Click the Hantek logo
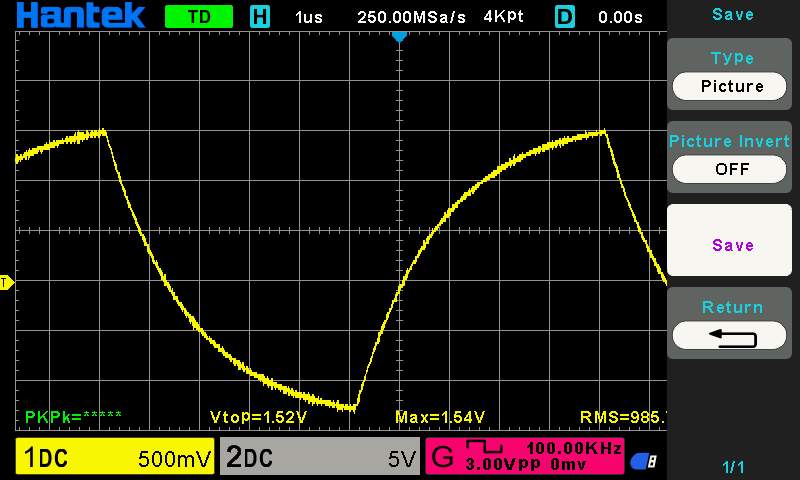 [80, 15]
